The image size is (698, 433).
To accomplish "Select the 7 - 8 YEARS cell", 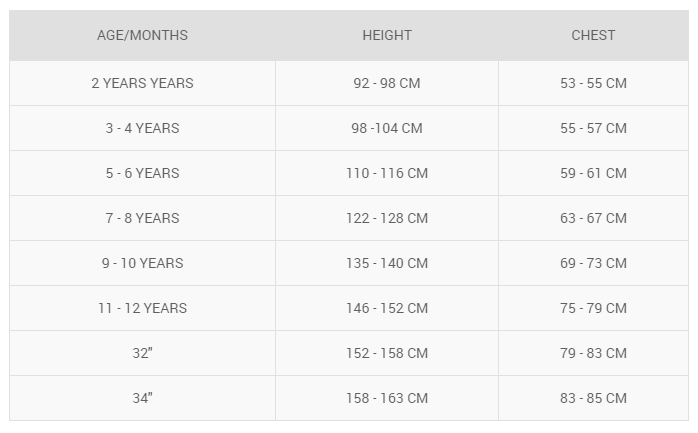I will tap(142, 218).
